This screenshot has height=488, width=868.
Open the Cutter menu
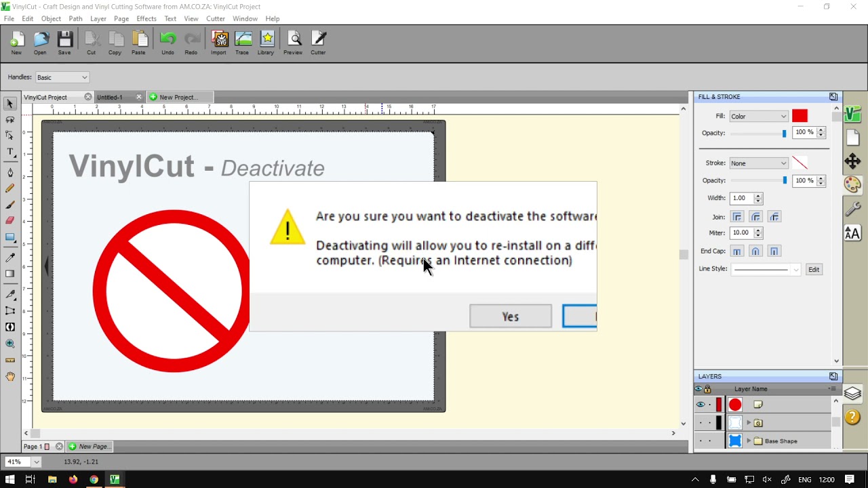tap(216, 18)
